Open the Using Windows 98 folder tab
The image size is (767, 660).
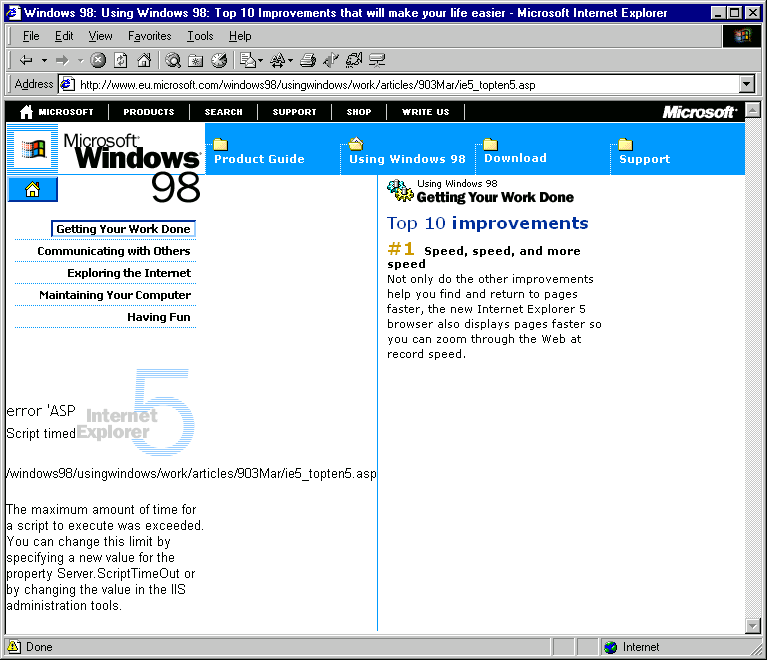coord(407,159)
